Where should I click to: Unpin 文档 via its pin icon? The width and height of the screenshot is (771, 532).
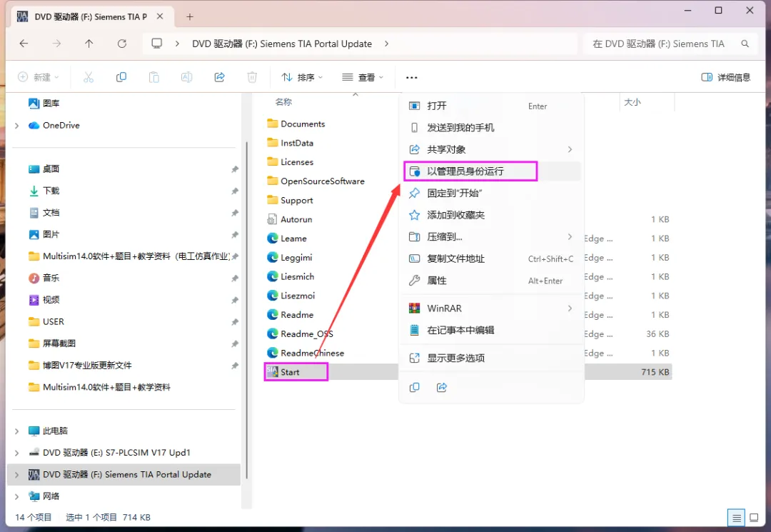tap(235, 213)
